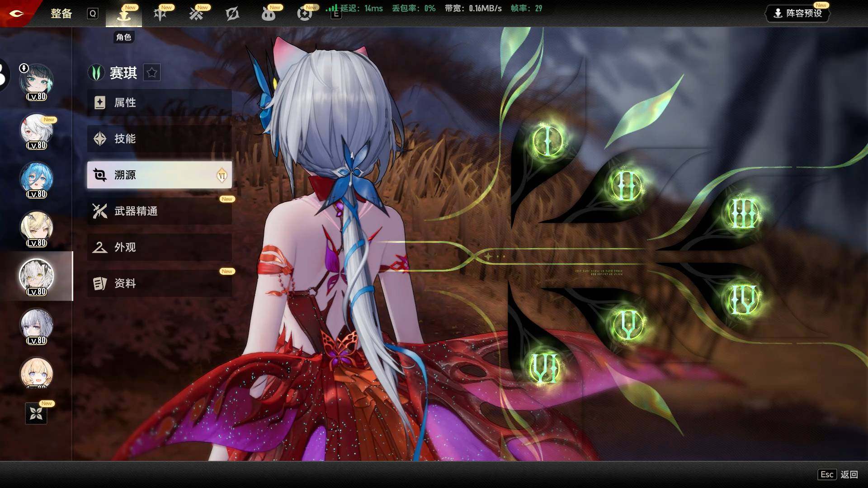The width and height of the screenshot is (868, 488).
Task: Click the red game logo icon
Action: coord(17,13)
